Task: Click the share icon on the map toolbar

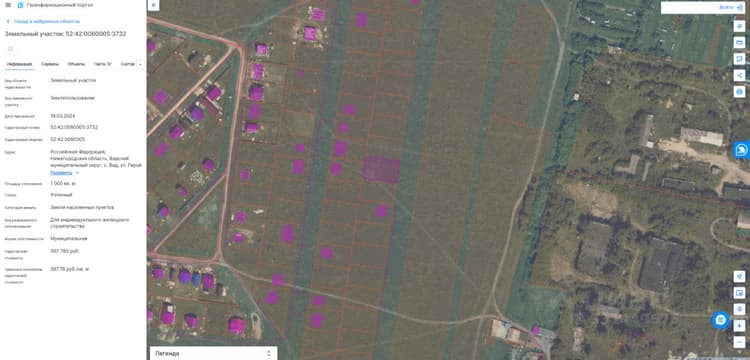Action: tap(739, 75)
